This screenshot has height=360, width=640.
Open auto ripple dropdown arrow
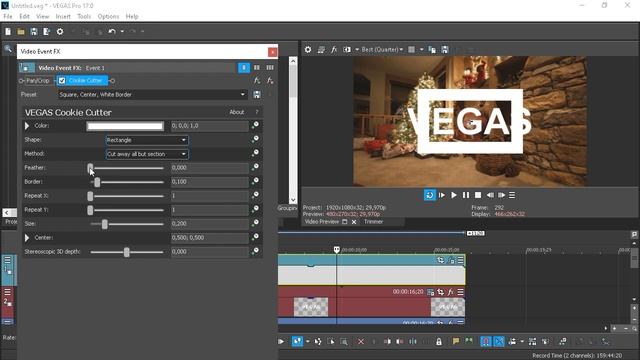tap(522, 342)
